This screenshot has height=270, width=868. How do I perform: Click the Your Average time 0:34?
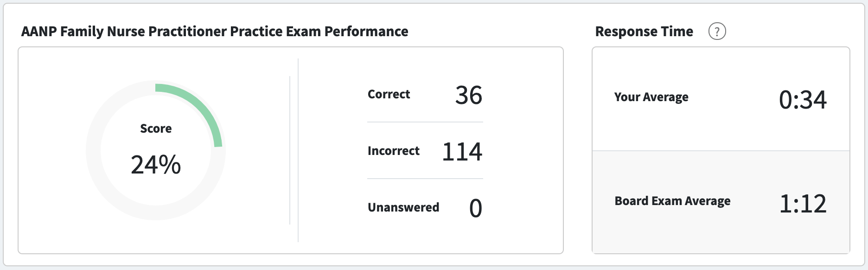click(x=803, y=100)
